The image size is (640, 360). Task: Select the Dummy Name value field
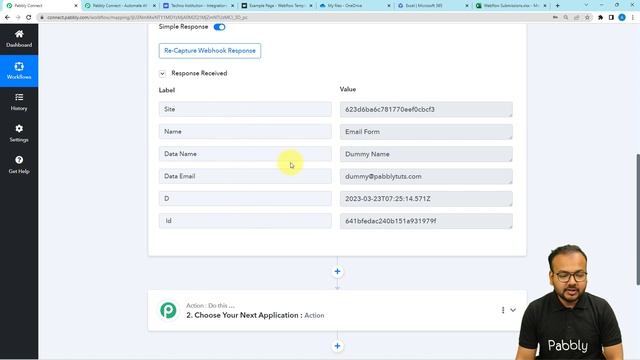(426, 154)
